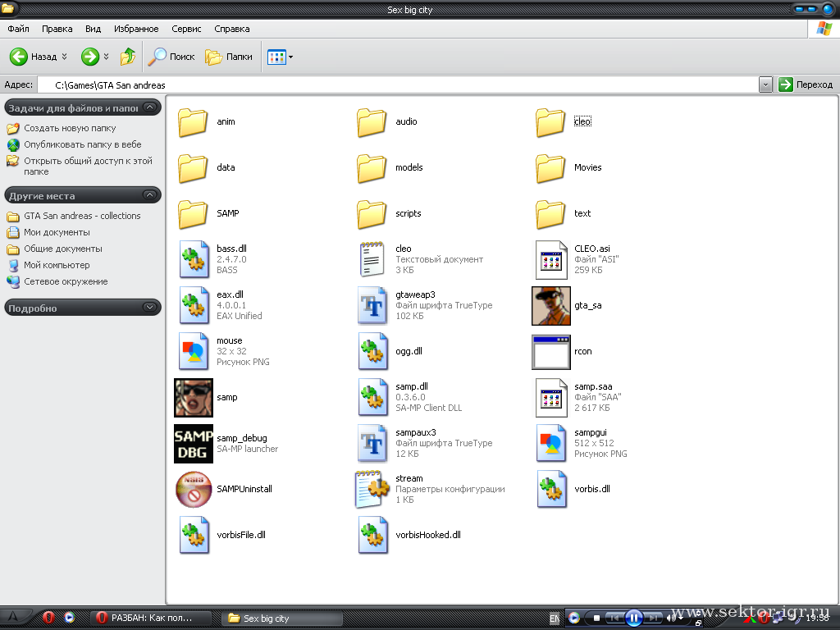Select the samp.dll file icon
Viewport: 840px width, 630px height.
(x=372, y=398)
